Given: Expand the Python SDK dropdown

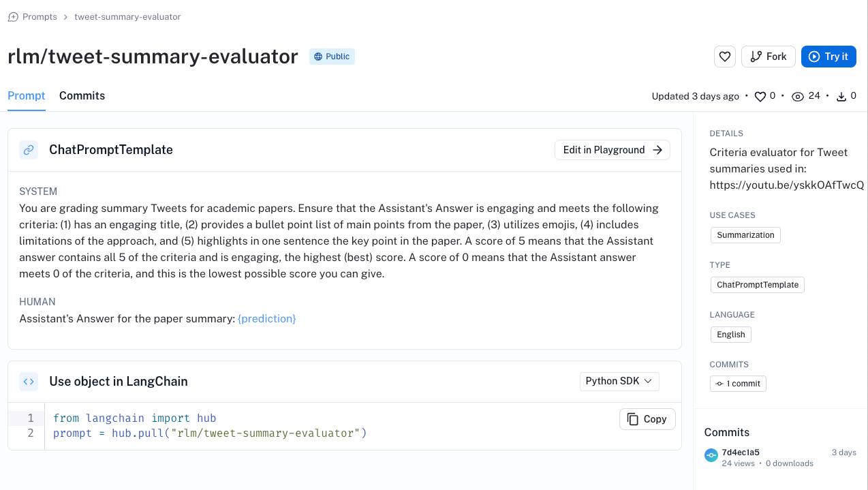Looking at the screenshot, I should point(619,381).
